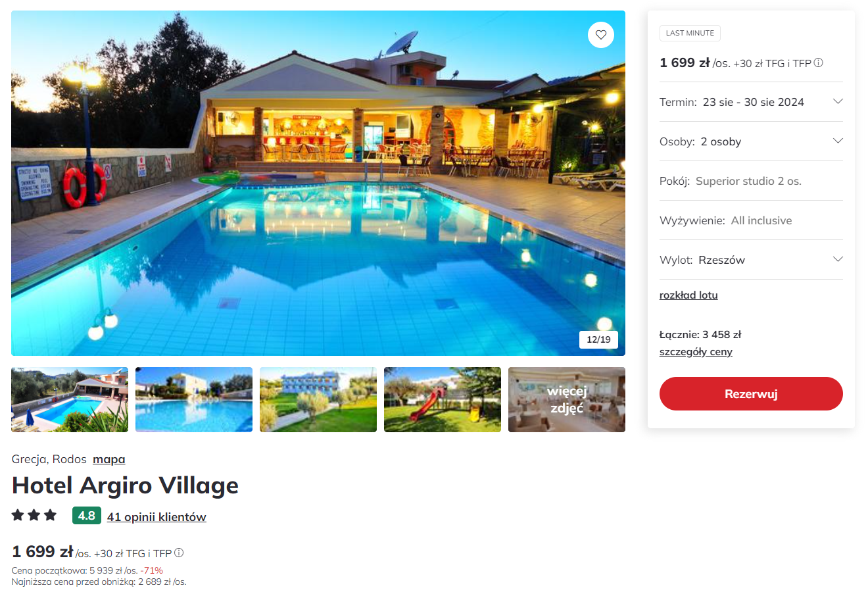Select the second thumbnail showing the blue pool
Image resolution: width=868 pixels, height=596 pixels.
(194, 400)
